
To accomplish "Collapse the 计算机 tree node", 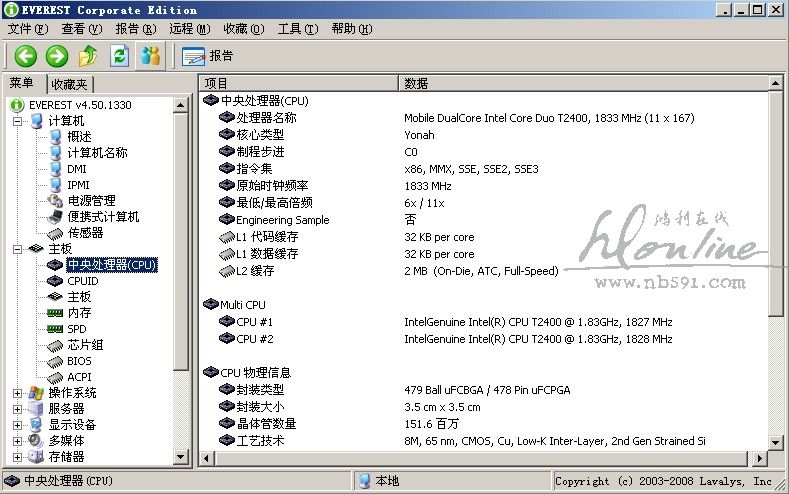I will point(17,121).
